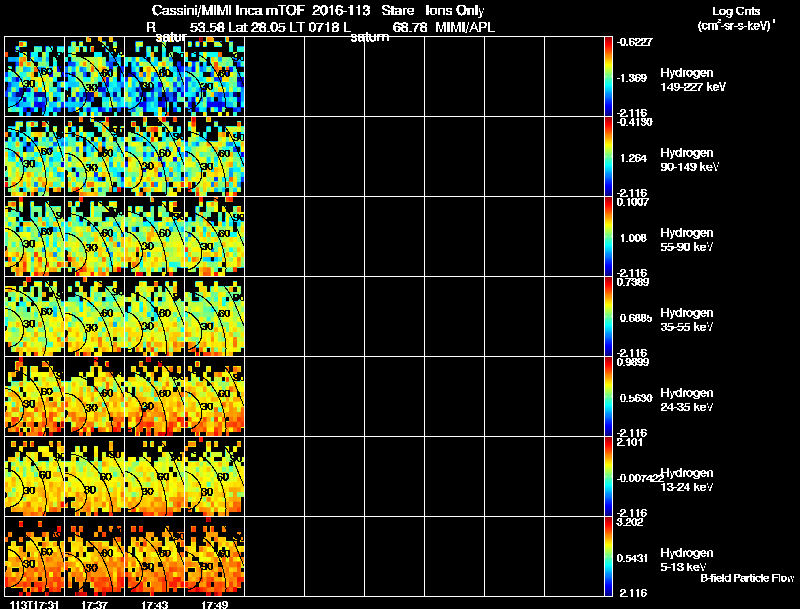Viewport: 800px width, 609px height.
Task: Click the '1.008' color bar value
Action: 633,238
